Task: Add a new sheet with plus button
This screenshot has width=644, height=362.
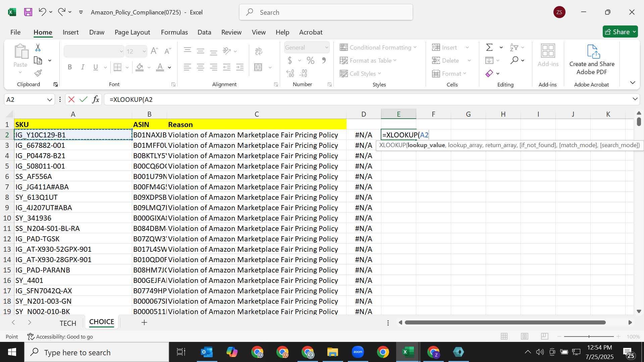Action: point(144,322)
